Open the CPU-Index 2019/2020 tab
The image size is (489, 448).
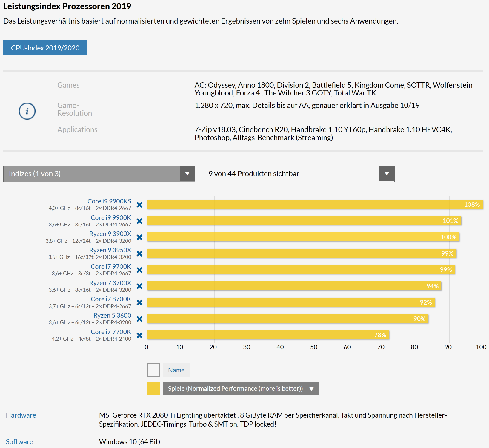click(x=45, y=48)
